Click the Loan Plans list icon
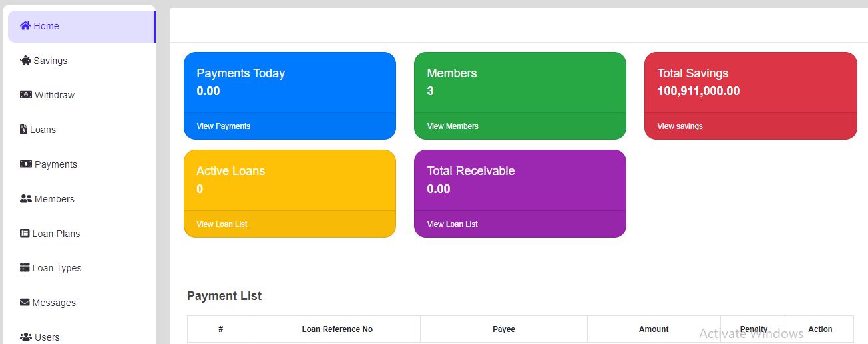Screen dimensions: 868x344 pyautogui.click(x=25, y=234)
